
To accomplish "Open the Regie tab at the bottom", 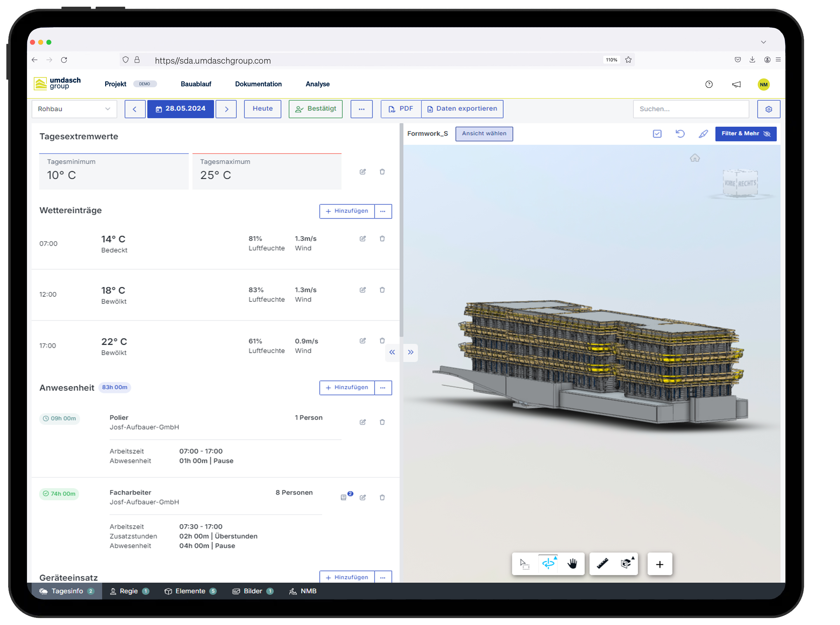I will (129, 591).
